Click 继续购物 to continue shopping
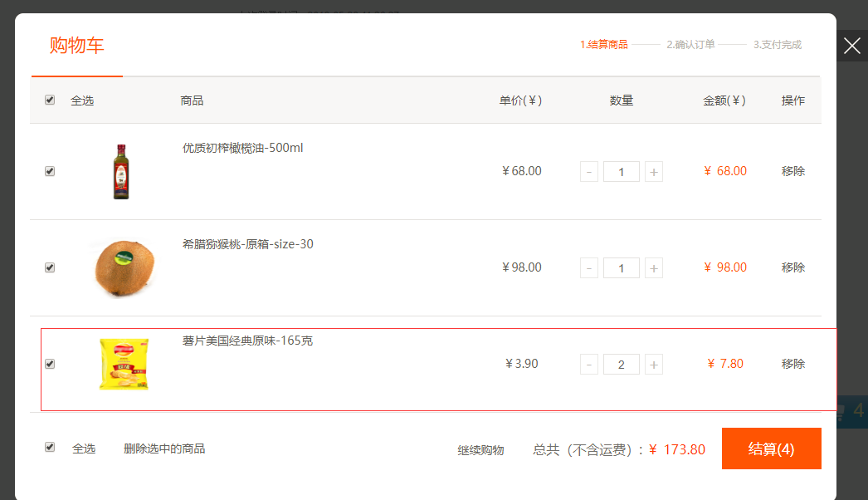This screenshot has height=500, width=868. 480,450
